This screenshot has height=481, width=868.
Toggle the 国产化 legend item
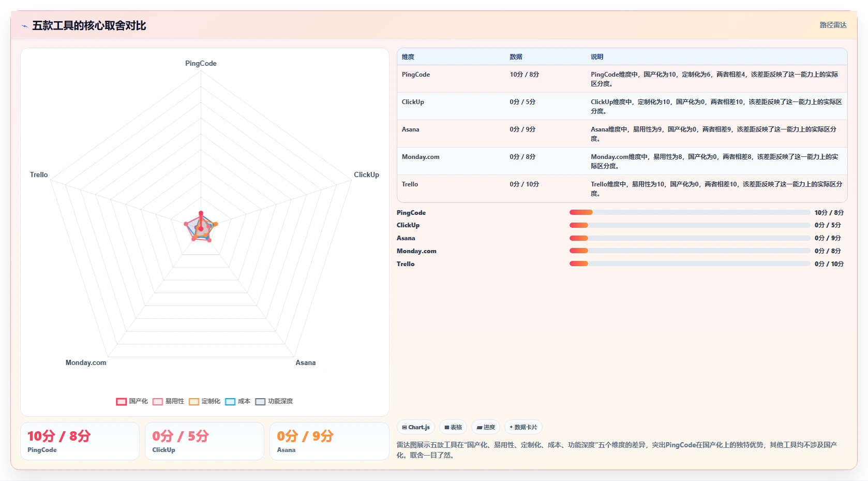point(132,401)
